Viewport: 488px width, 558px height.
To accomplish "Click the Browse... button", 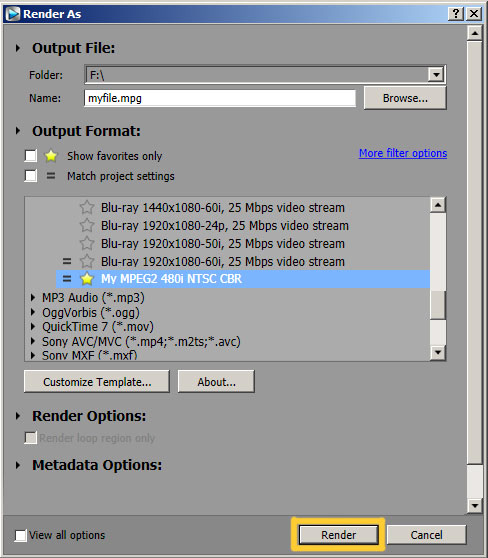I will coord(405,98).
